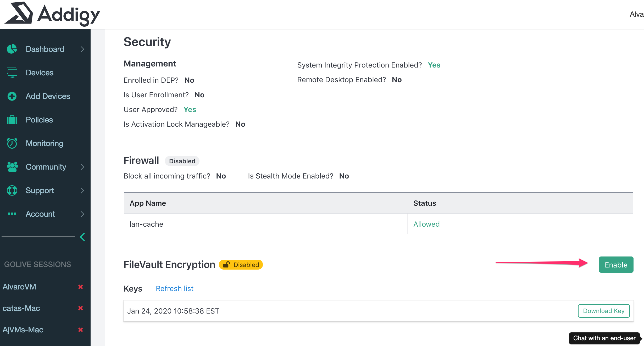
Task: Expand the Community submenu arrow
Action: point(82,167)
